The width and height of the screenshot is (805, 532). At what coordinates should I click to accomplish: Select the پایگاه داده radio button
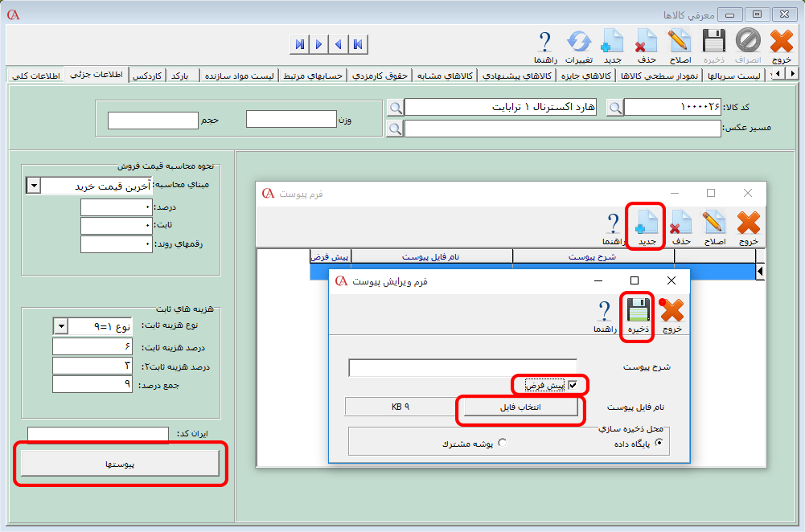pos(659,443)
